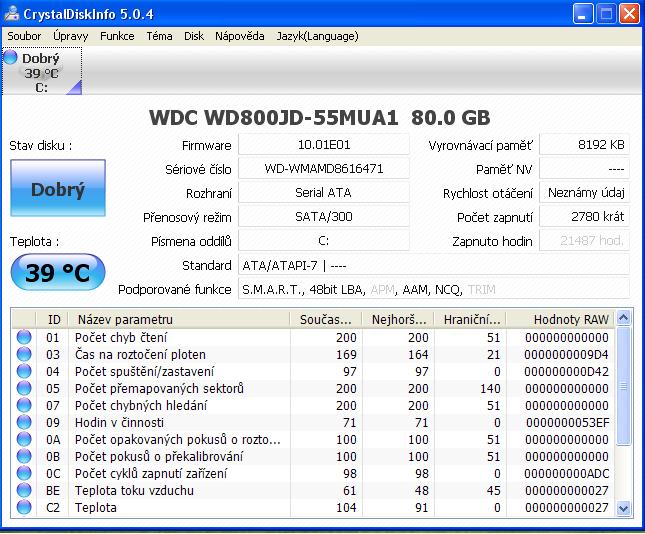Screen dimensions: 645x534
Task: Click the Rychlost otáčení field Neznámy údaj
Action: click(x=584, y=193)
